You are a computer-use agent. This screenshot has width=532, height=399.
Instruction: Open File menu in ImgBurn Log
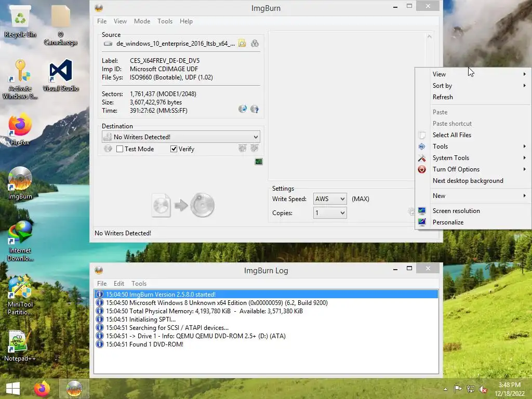pyautogui.click(x=102, y=283)
